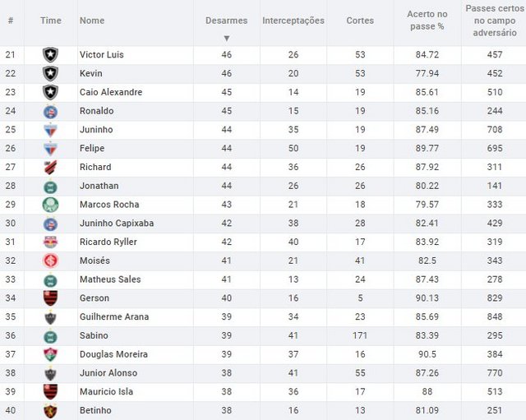This screenshot has width=526, height=420.
Task: Click Bragantino crest next to Ricardo Ryller
Action: point(50,242)
